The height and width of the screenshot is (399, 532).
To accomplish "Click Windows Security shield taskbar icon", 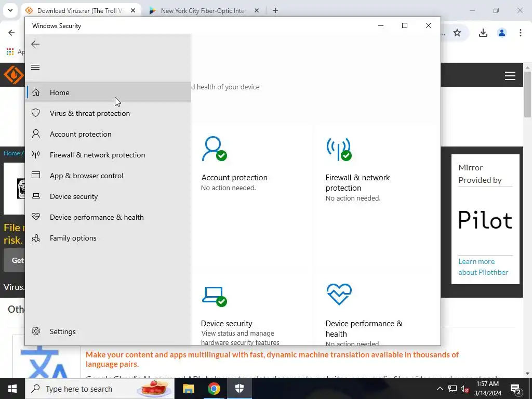I will (239, 389).
